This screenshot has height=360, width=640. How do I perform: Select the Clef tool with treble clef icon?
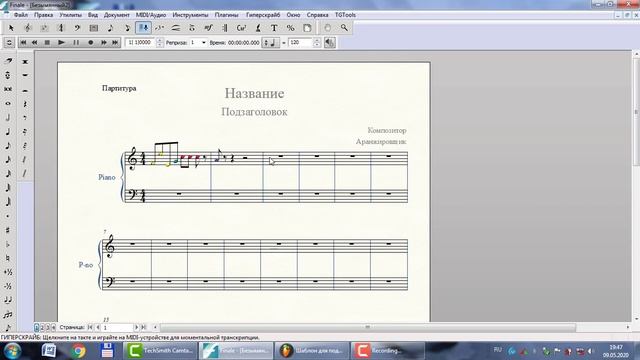coord(28,28)
